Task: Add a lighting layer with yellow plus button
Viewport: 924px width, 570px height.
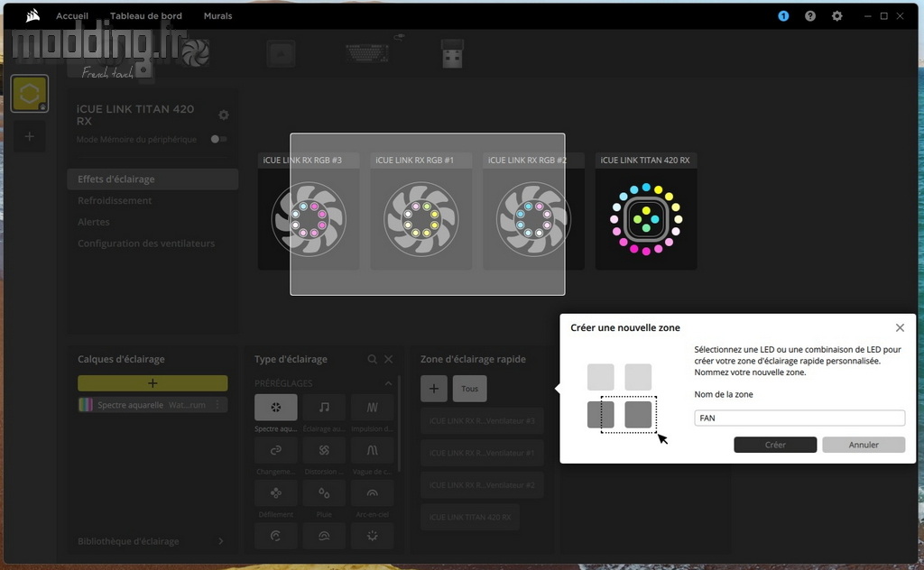Action: [x=152, y=383]
